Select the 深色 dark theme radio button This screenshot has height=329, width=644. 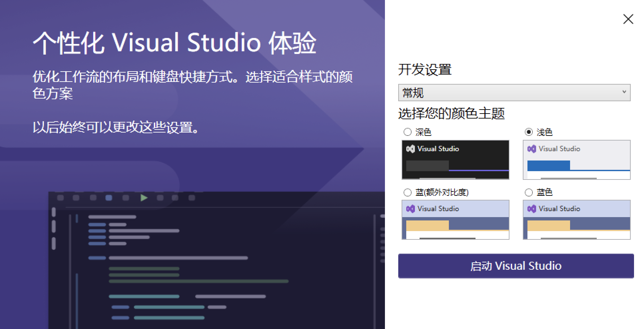[x=408, y=132]
